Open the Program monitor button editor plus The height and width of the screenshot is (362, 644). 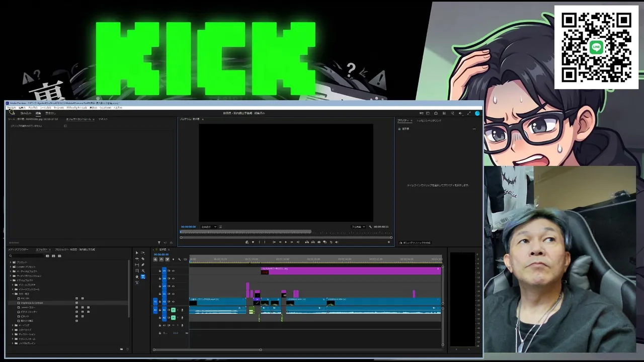(x=388, y=242)
